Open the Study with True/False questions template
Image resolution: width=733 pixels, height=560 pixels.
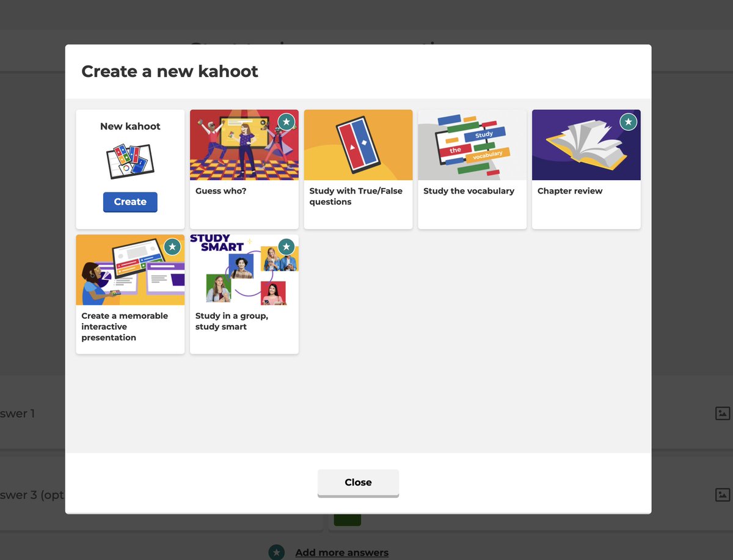pyautogui.click(x=358, y=144)
